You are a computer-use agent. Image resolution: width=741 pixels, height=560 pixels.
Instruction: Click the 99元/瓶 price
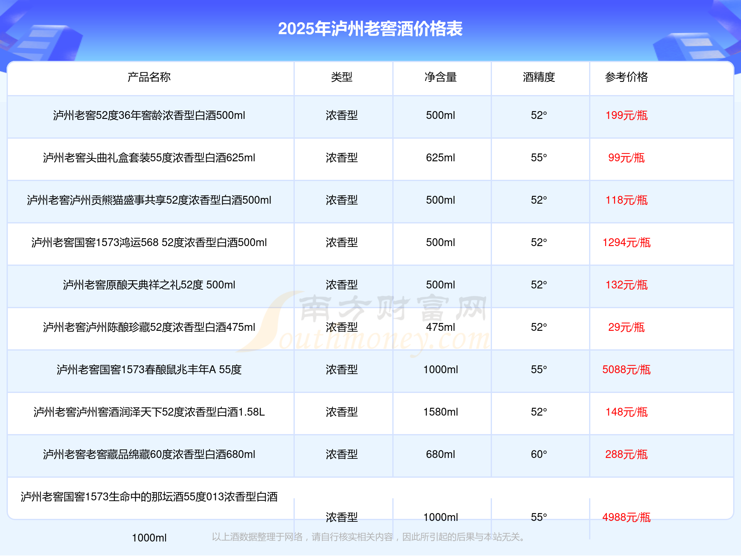pos(627,158)
